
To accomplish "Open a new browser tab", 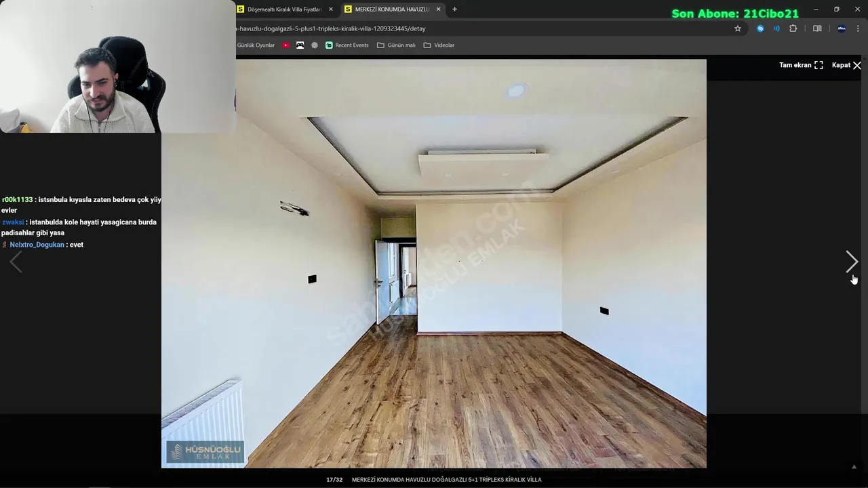I will [x=454, y=9].
